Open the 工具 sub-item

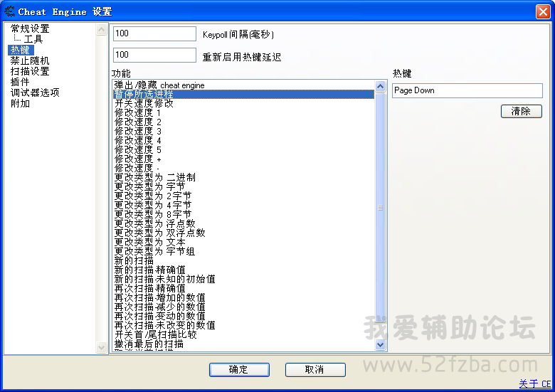[x=33, y=39]
